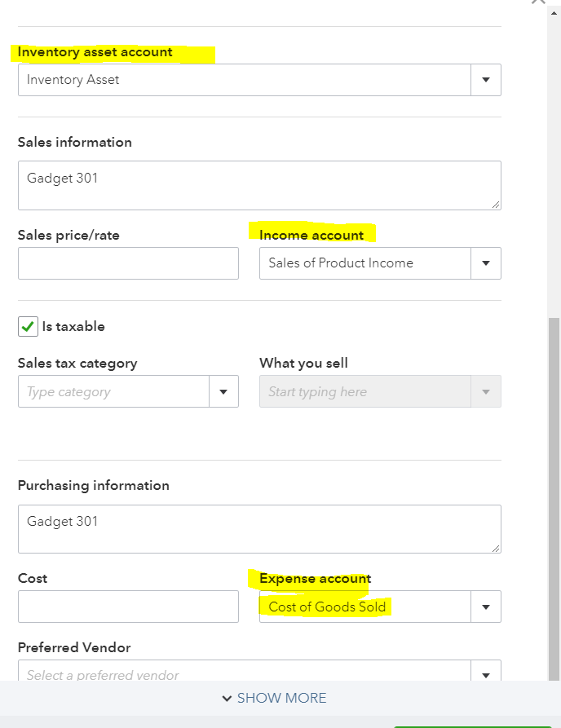This screenshot has width=561, height=728.
Task: Expand the Expense account dropdown arrow
Action: click(x=486, y=607)
